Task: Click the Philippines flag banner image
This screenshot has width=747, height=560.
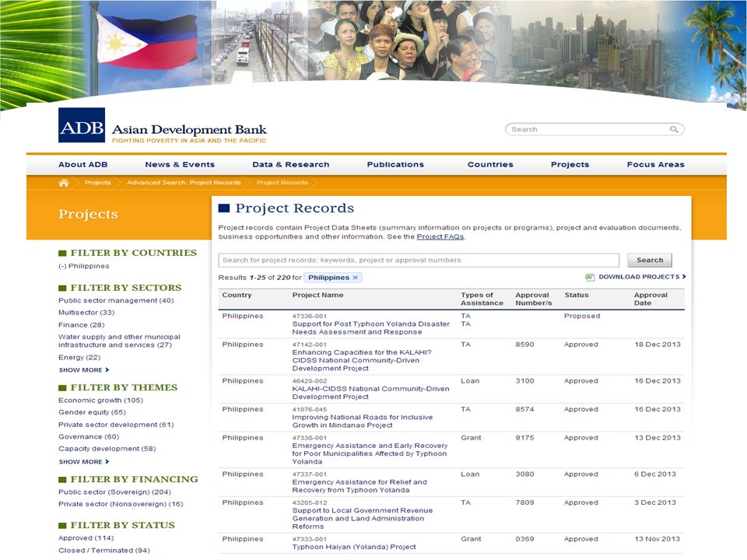Action: click(148, 43)
